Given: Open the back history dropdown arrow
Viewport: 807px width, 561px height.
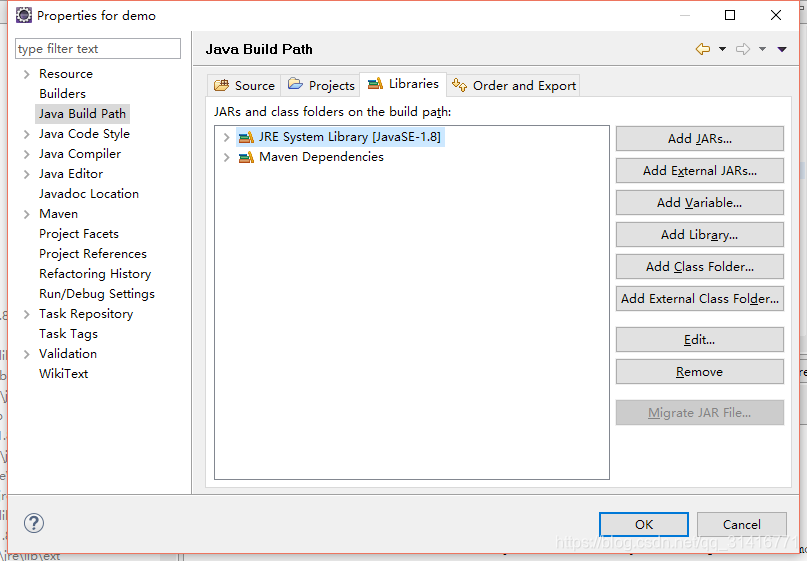Looking at the screenshot, I should tap(722, 49).
